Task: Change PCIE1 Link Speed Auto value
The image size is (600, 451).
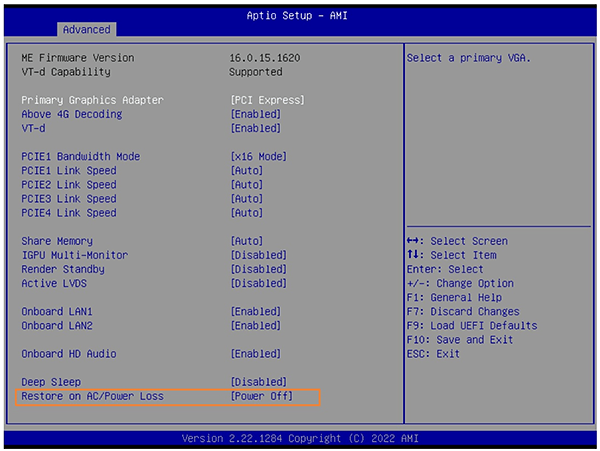Action: tap(247, 171)
